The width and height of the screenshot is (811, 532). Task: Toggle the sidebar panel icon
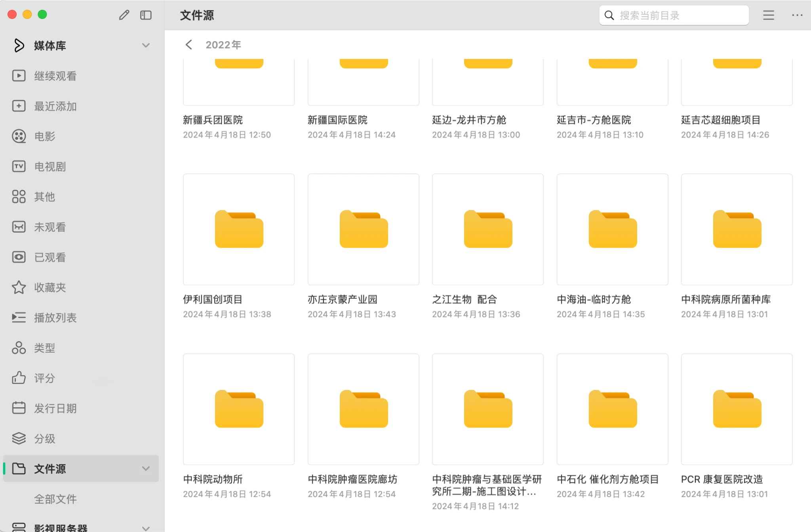pyautogui.click(x=146, y=15)
